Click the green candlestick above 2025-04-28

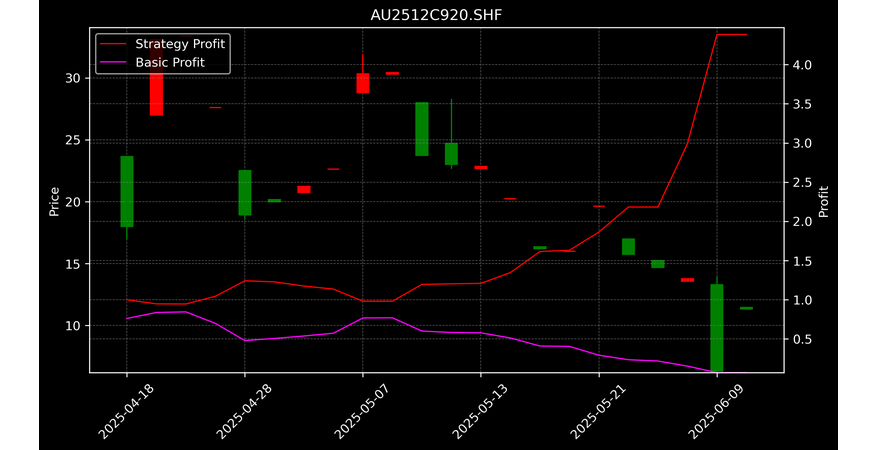pyautogui.click(x=245, y=193)
